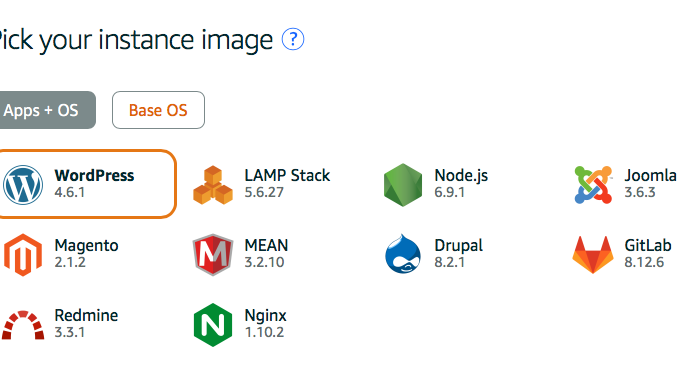Choose the LAMP Stack 5.6.27 text
The width and height of the screenshot is (700, 380).
[287, 184]
